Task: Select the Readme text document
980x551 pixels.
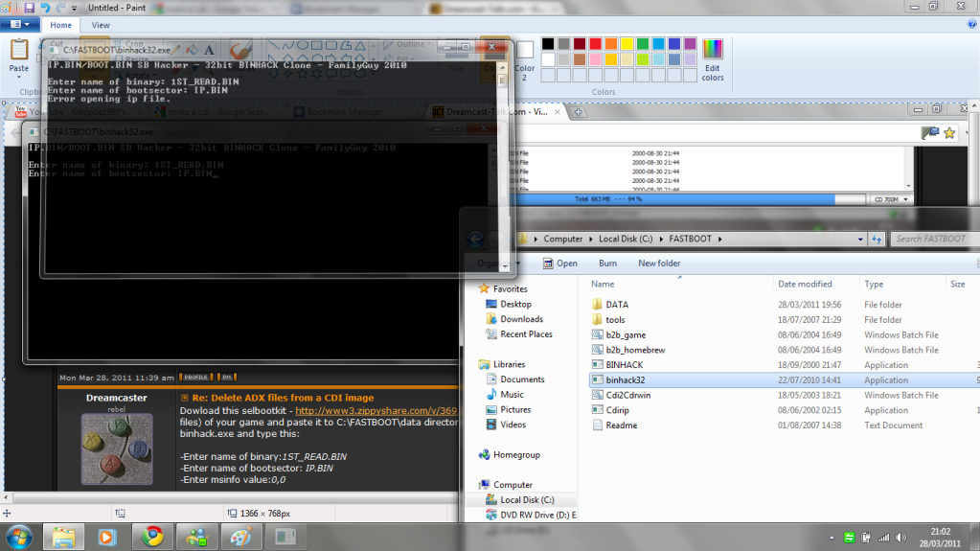Action: click(622, 425)
